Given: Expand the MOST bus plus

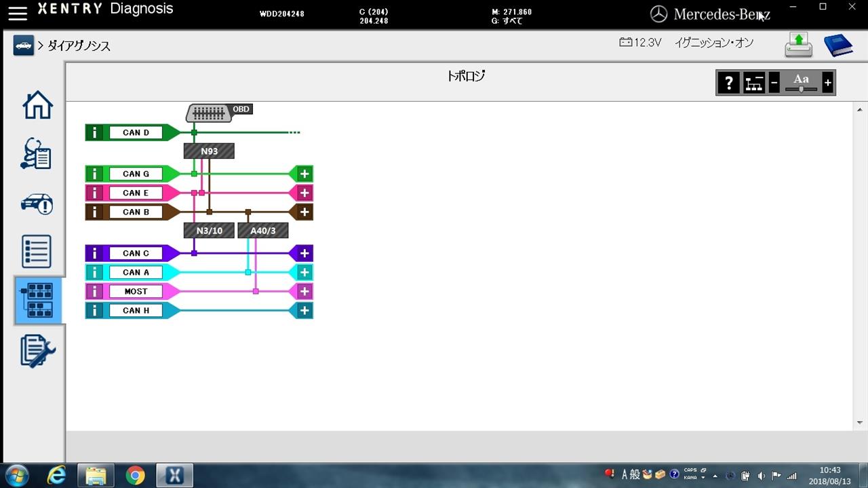Looking at the screenshot, I should 304,291.
